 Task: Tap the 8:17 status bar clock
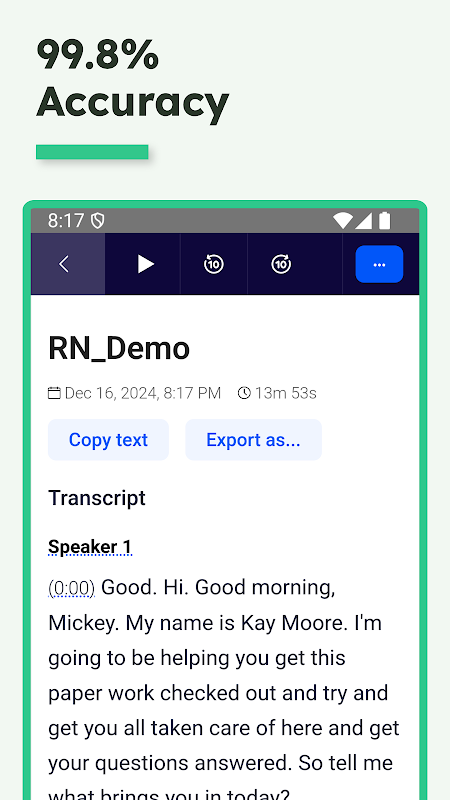(x=66, y=220)
